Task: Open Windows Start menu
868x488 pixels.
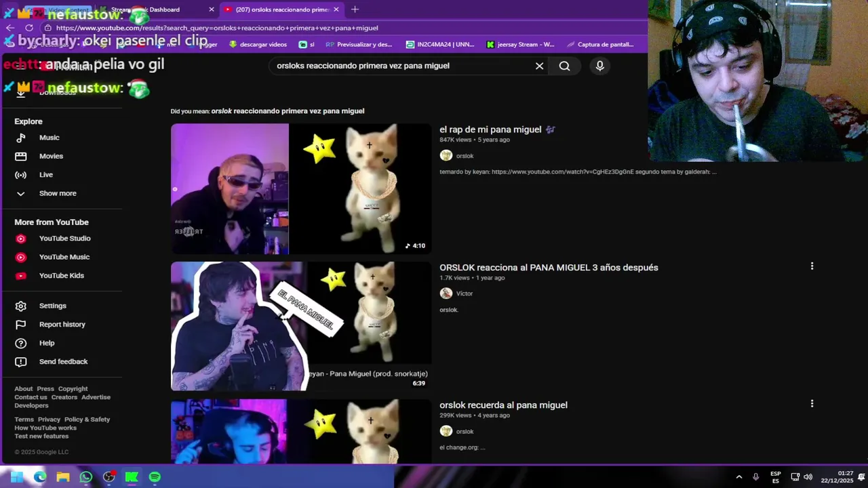Action: pos(17,477)
